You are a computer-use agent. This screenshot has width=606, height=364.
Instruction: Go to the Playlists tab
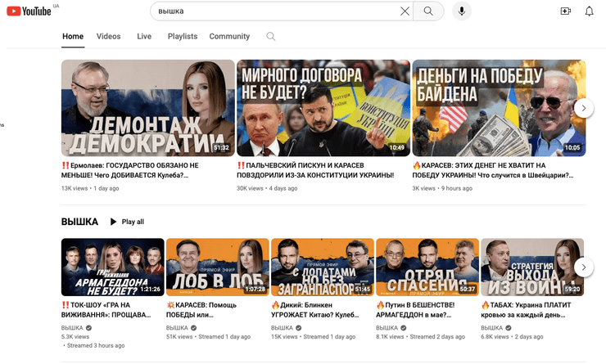tap(183, 36)
